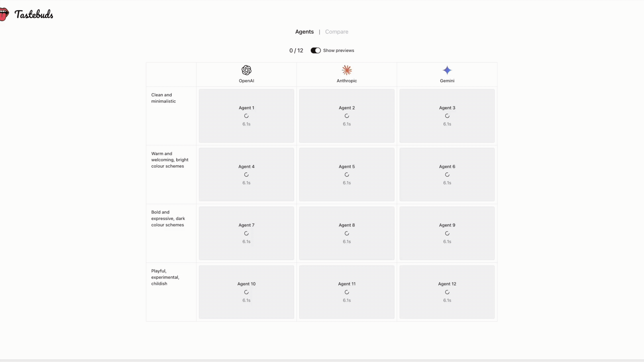The image size is (644, 362).
Task: Click the Anthropic starburst logo icon
Action: [x=346, y=70]
